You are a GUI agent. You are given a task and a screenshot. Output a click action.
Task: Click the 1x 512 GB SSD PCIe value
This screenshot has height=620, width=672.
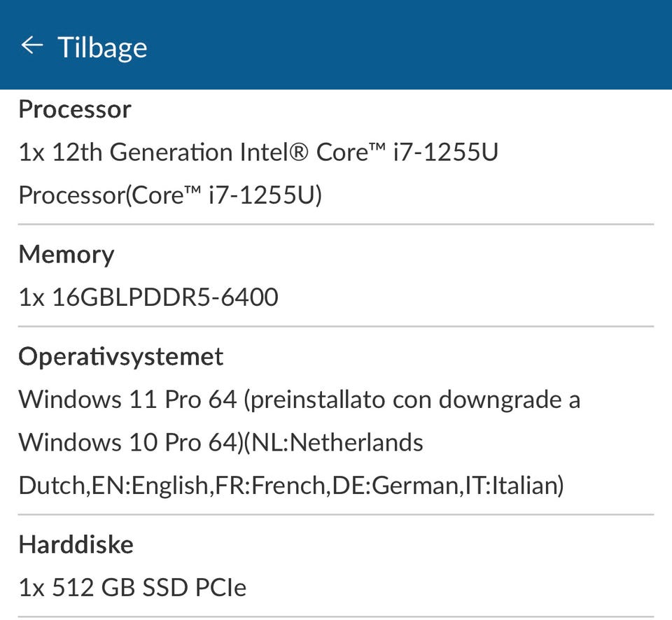pos(132,587)
